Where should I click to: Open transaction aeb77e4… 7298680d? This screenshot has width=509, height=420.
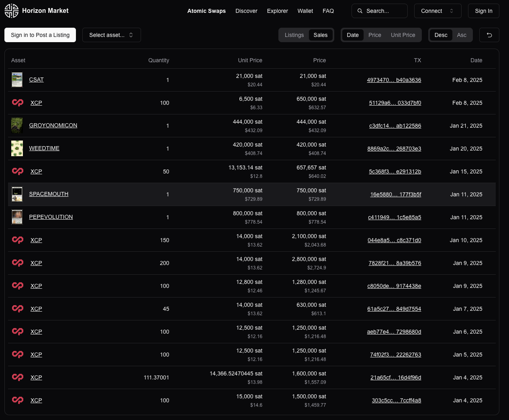pyautogui.click(x=394, y=332)
